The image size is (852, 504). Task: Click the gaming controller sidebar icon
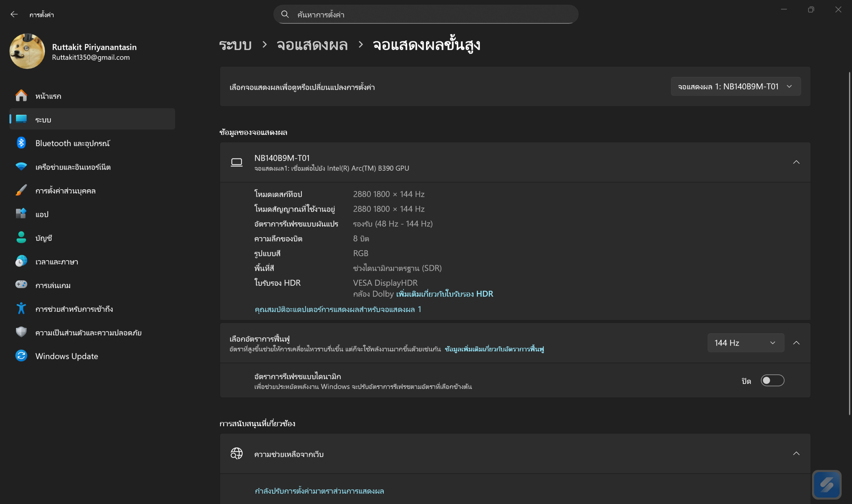coord(21,285)
